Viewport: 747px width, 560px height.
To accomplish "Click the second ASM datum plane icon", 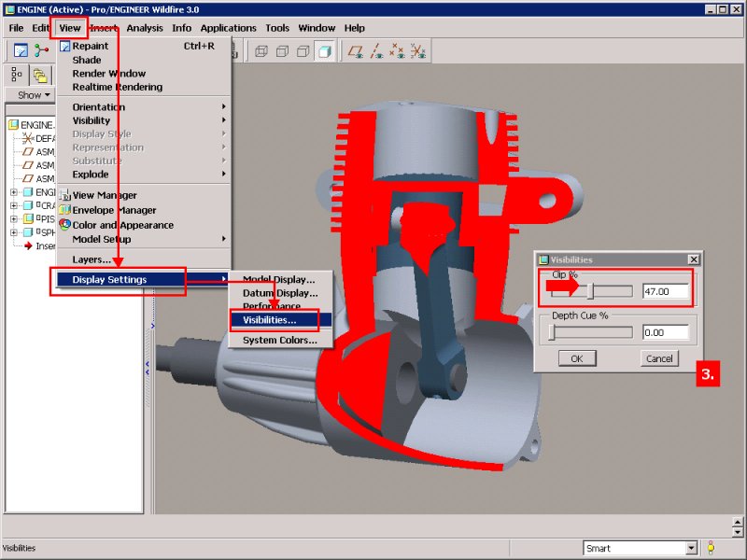I will (29, 165).
